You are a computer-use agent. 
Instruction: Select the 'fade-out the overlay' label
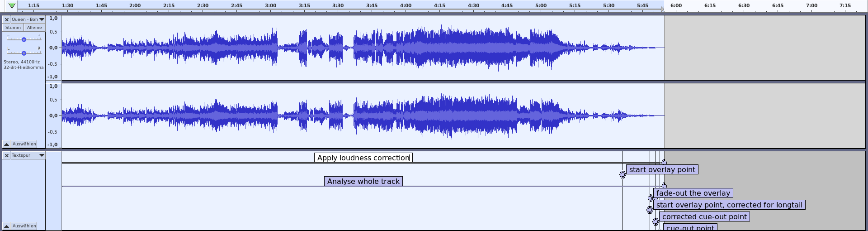click(693, 193)
